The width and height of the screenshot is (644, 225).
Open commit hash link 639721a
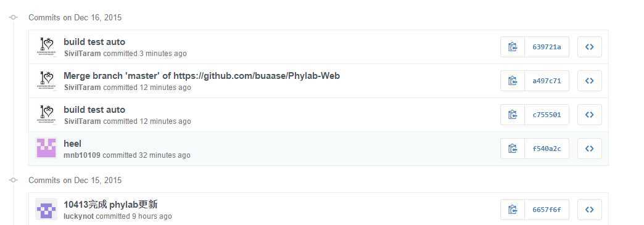click(547, 47)
